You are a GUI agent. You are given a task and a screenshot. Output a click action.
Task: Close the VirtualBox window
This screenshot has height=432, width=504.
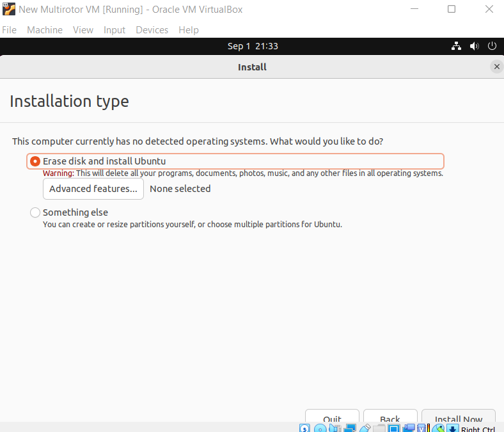pyautogui.click(x=489, y=9)
